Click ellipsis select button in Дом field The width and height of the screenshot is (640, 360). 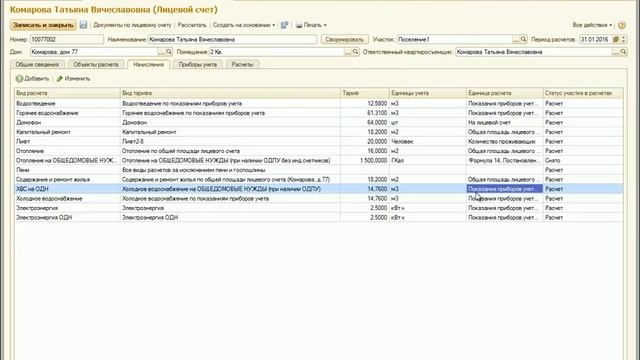pos(161,52)
